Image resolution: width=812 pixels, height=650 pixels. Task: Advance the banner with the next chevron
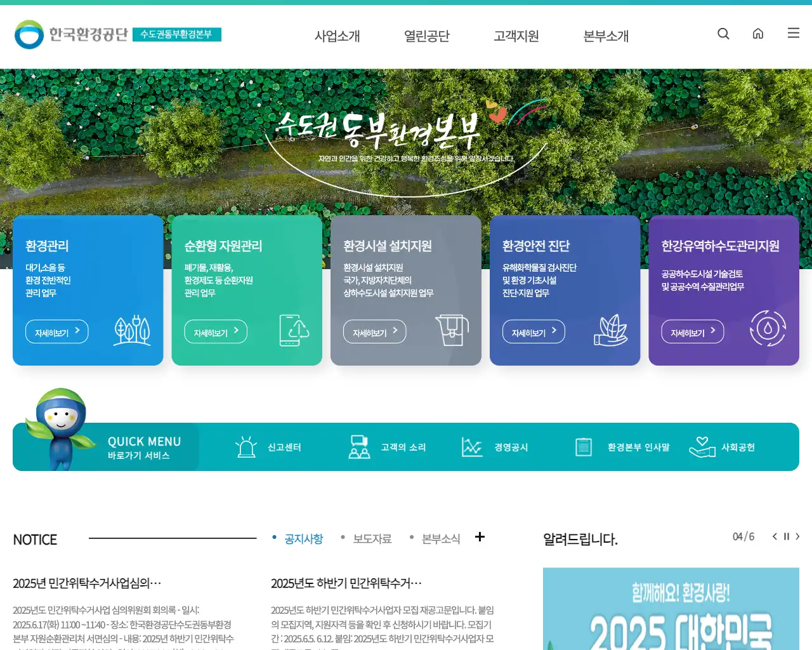pos(798,536)
